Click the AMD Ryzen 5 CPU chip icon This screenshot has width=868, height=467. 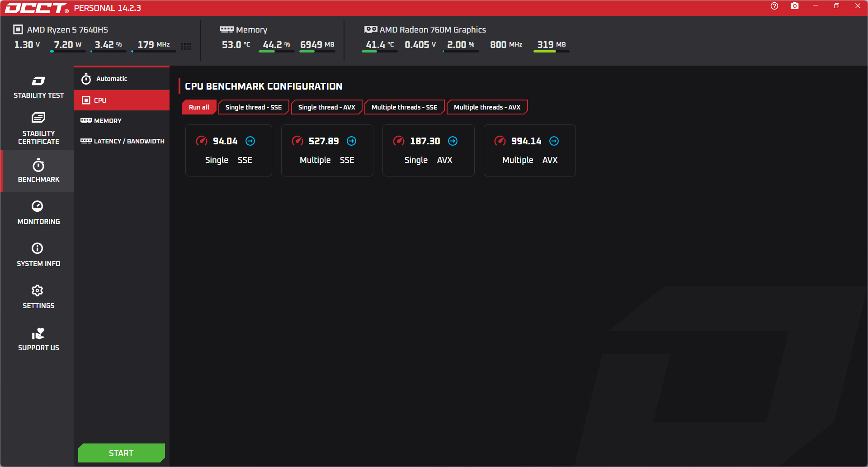coord(18,29)
